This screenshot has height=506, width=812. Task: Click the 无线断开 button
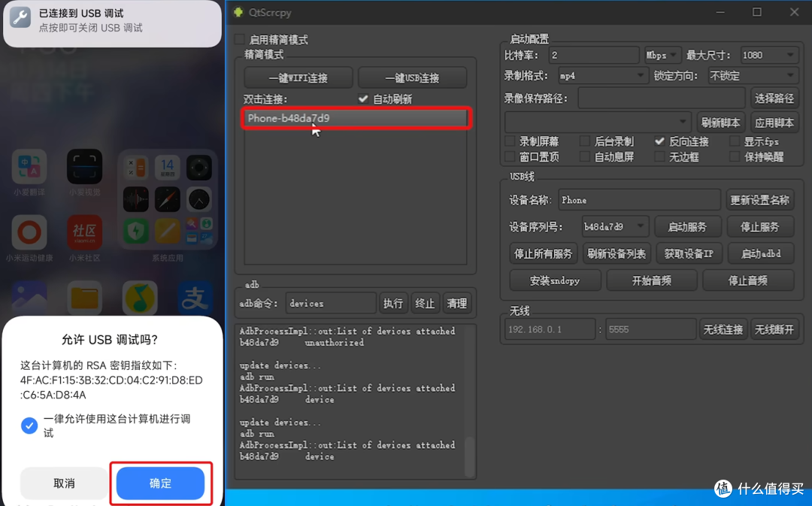774,329
